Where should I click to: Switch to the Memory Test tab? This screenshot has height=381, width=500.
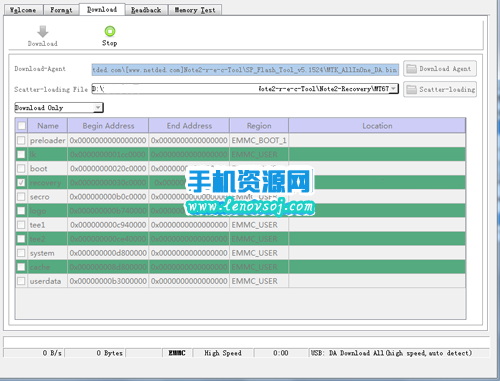click(195, 10)
